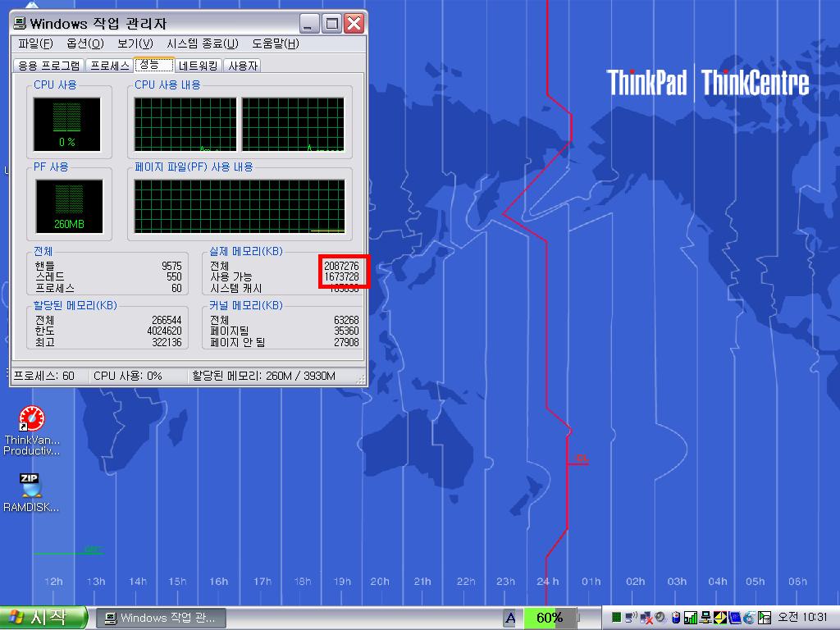Open the 파일(F) menu
Image resolution: width=840 pixels, height=630 pixels.
pos(35,43)
